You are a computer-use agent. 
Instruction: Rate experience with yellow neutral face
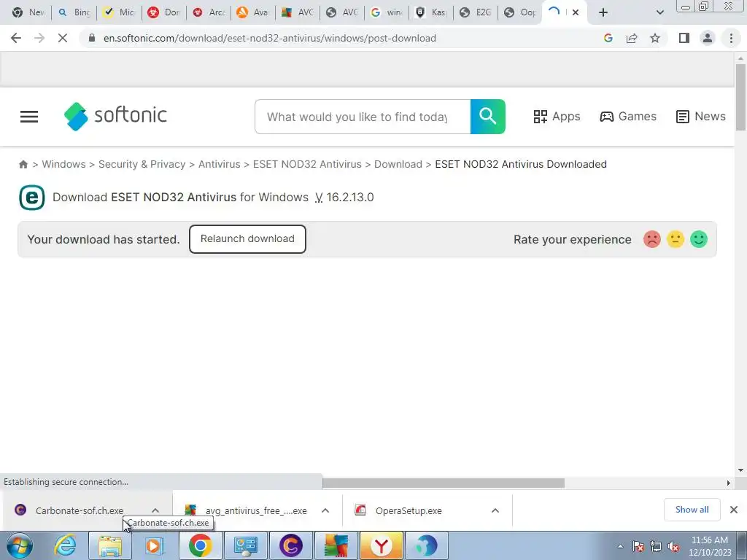click(x=675, y=239)
